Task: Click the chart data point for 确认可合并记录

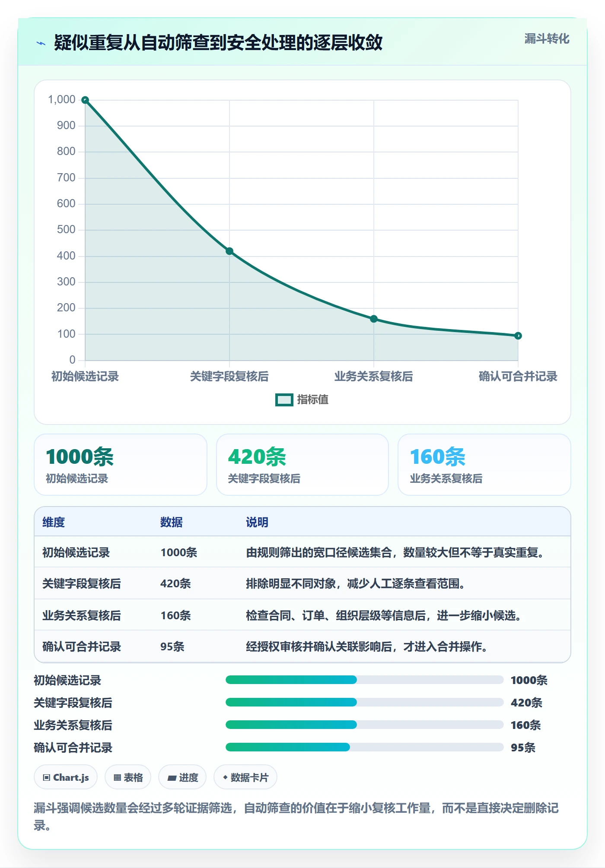Action: coord(518,336)
